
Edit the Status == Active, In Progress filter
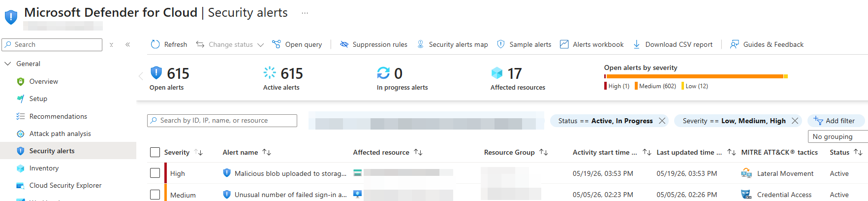click(x=605, y=121)
